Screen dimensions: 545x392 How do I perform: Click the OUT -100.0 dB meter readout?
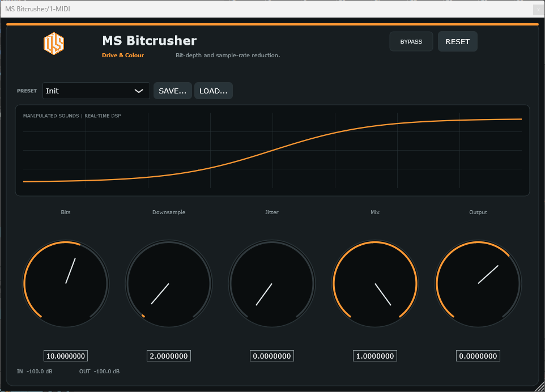tap(99, 372)
